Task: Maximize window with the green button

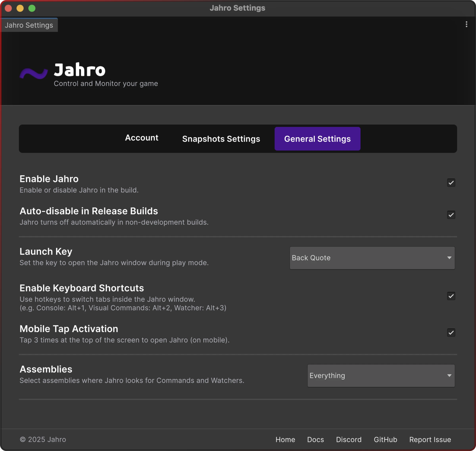Action: [32, 8]
